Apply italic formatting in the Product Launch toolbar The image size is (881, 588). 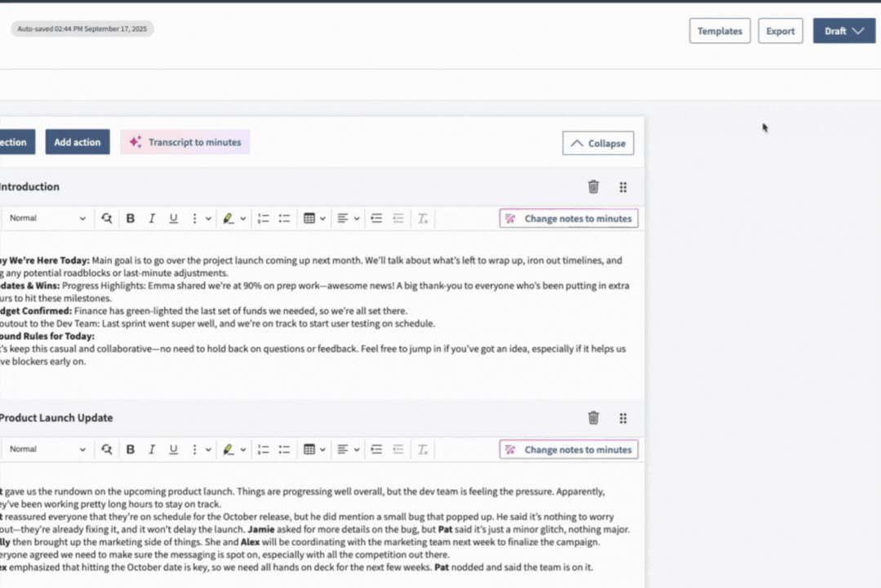click(x=152, y=449)
